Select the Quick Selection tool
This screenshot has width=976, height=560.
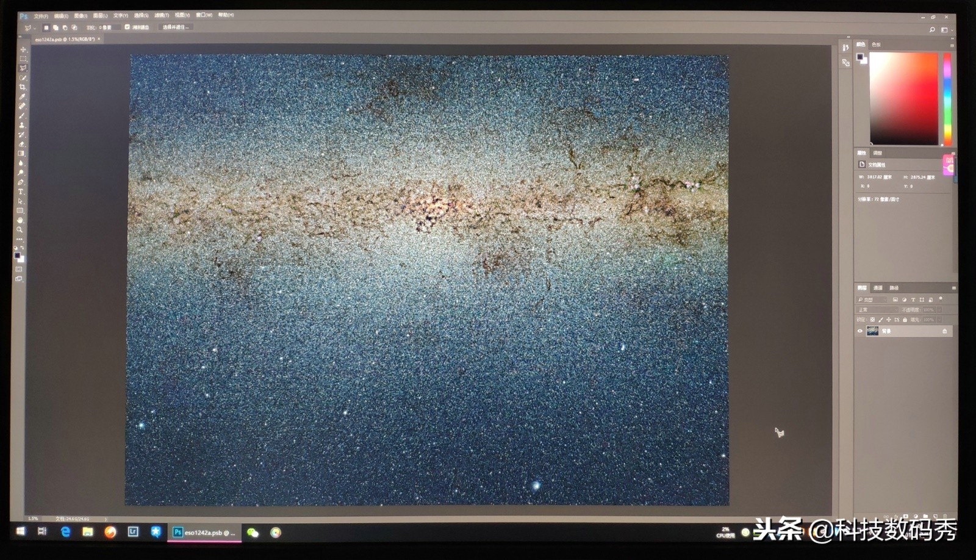[23, 77]
